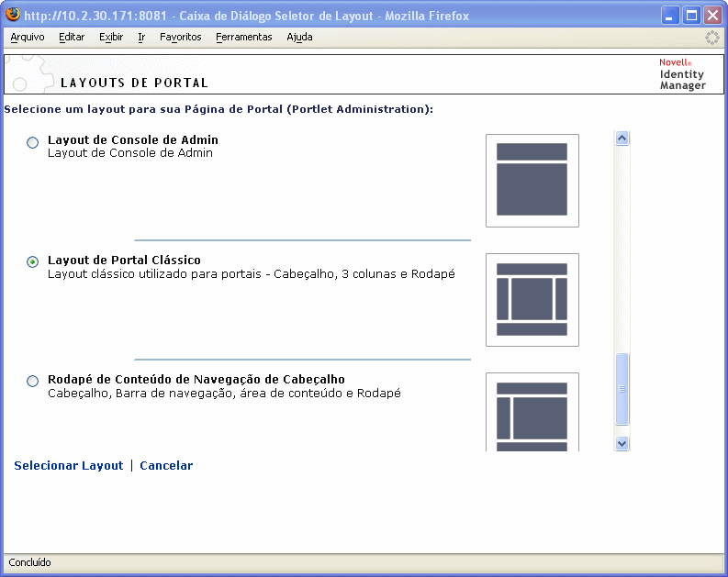Click the Header Navigation Footer layout thumbnail
The image size is (728, 577).
pyautogui.click(x=532, y=412)
